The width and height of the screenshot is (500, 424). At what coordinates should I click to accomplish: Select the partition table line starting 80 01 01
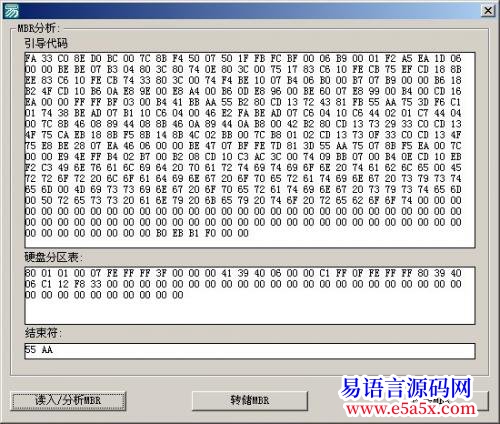(x=243, y=273)
